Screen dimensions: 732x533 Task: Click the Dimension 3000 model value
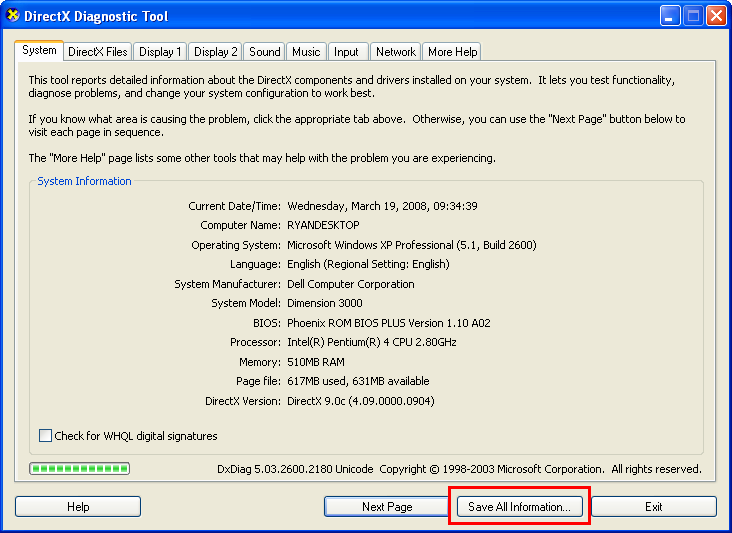click(x=325, y=303)
